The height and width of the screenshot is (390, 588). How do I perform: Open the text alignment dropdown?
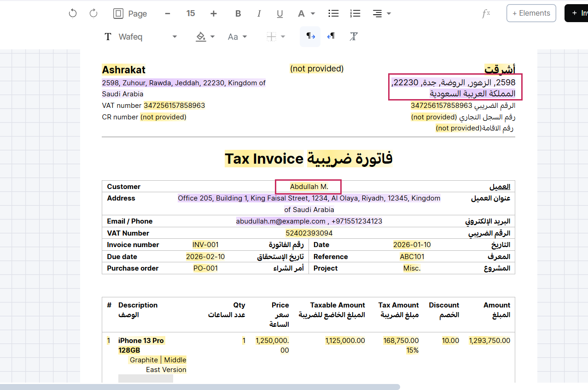point(382,13)
